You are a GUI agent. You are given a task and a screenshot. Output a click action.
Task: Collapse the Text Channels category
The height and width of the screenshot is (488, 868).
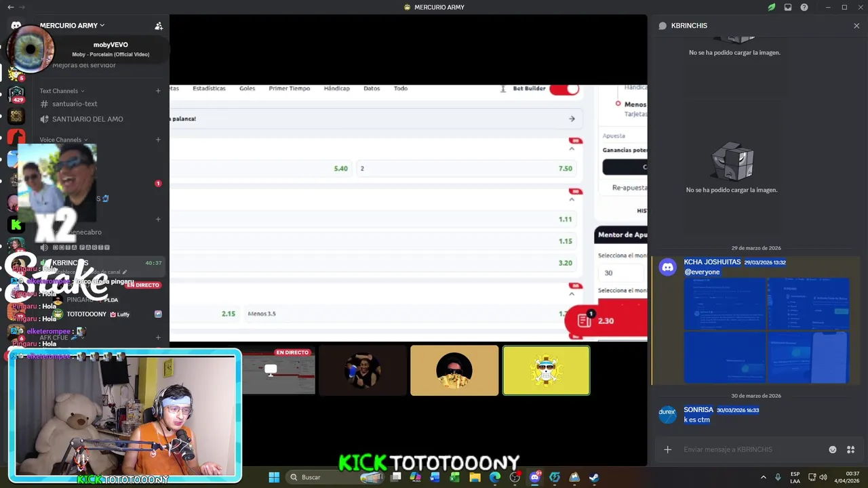pos(62,91)
